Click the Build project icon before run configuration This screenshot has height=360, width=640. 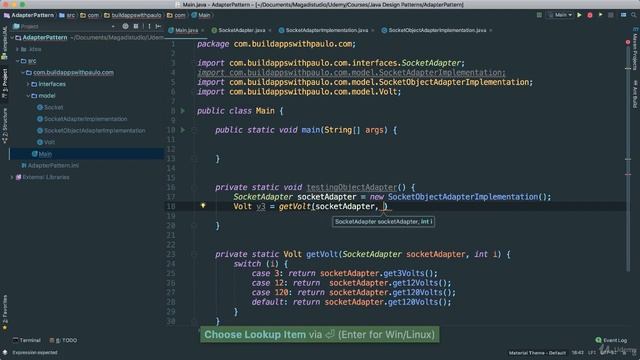tap(539, 15)
